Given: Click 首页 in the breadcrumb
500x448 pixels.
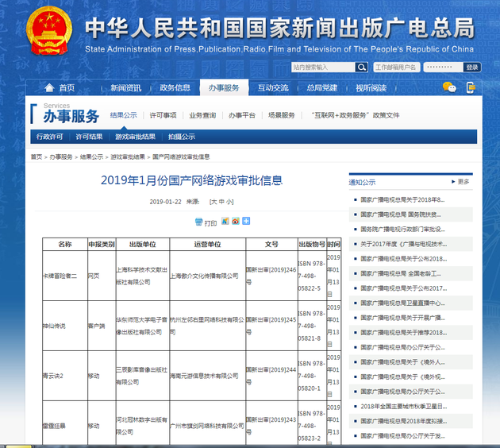Looking at the screenshot, I should tap(37, 157).
